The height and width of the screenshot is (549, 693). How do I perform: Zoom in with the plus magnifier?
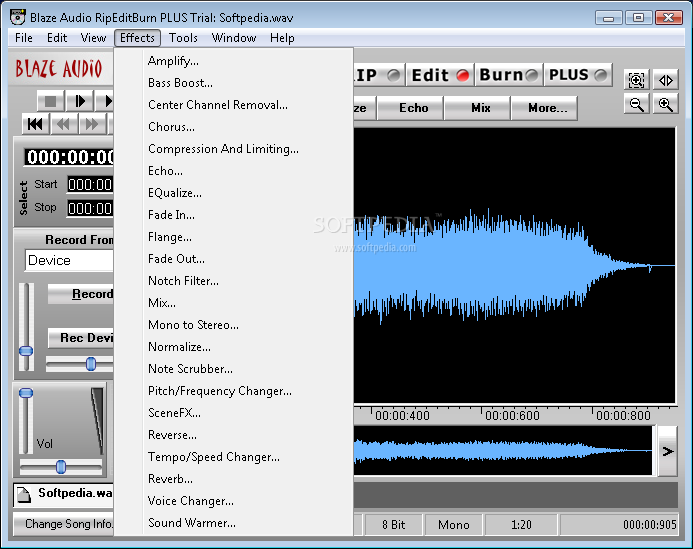666,104
